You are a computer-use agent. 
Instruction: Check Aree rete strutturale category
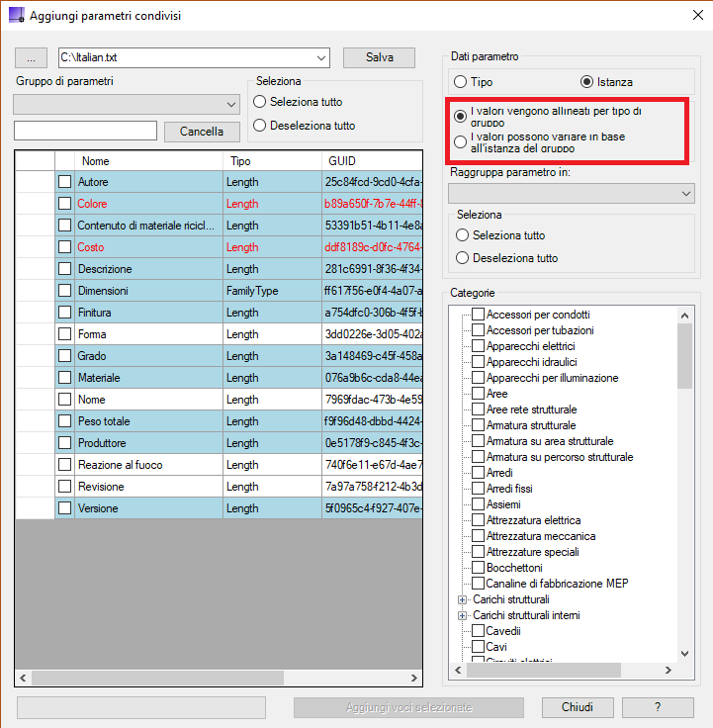[x=478, y=409]
